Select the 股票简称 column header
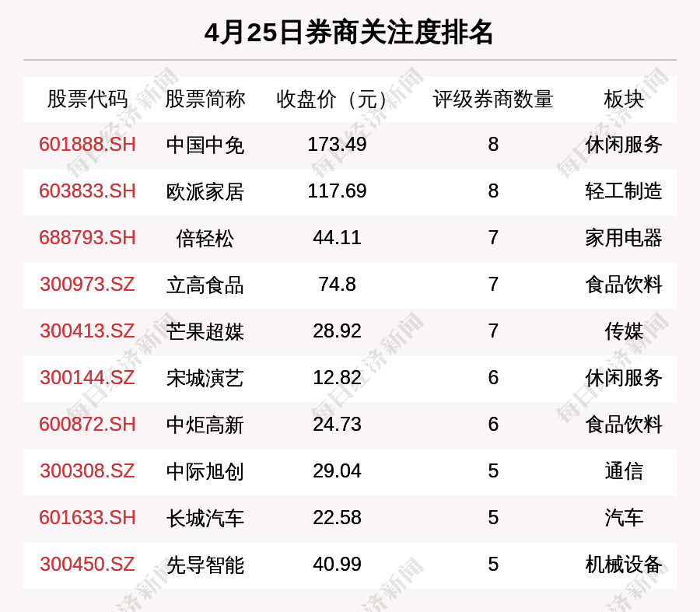Screen dimensions: 700x612 205,99
